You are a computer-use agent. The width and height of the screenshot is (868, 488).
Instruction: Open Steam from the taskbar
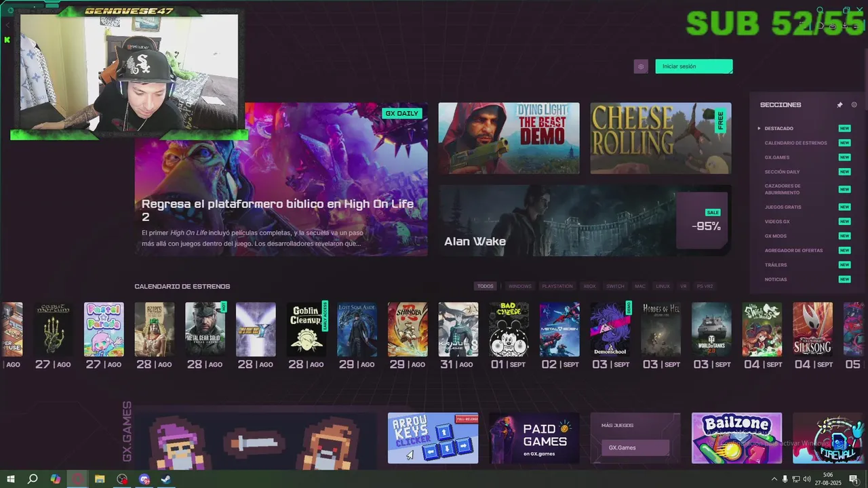point(166,479)
